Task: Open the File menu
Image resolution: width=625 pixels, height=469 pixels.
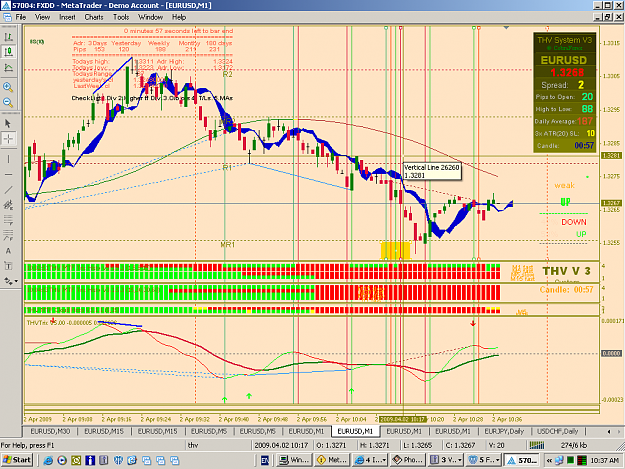Action: pos(20,17)
